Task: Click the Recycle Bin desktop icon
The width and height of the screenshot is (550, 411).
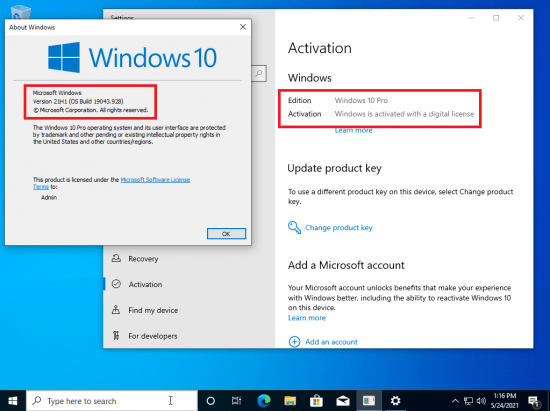Action: [x=21, y=12]
